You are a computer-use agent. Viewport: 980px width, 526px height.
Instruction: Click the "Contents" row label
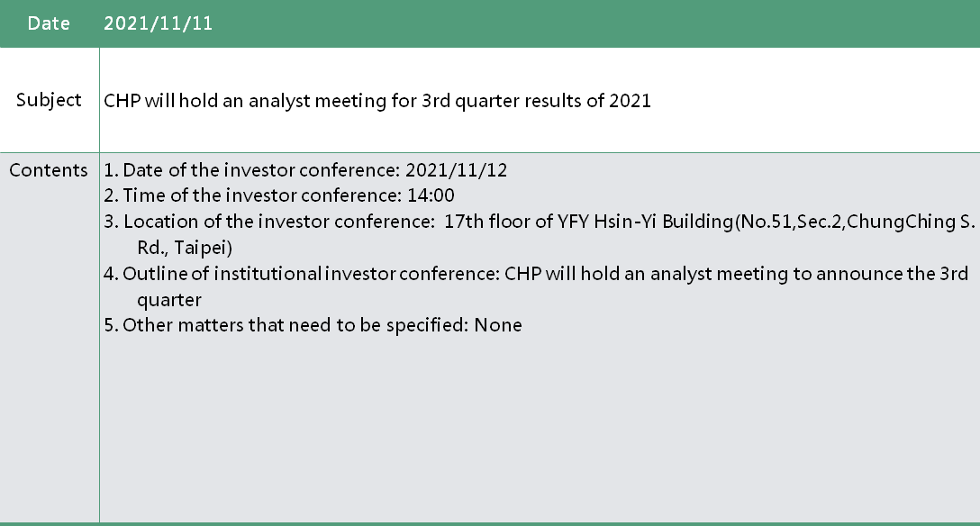click(49, 170)
